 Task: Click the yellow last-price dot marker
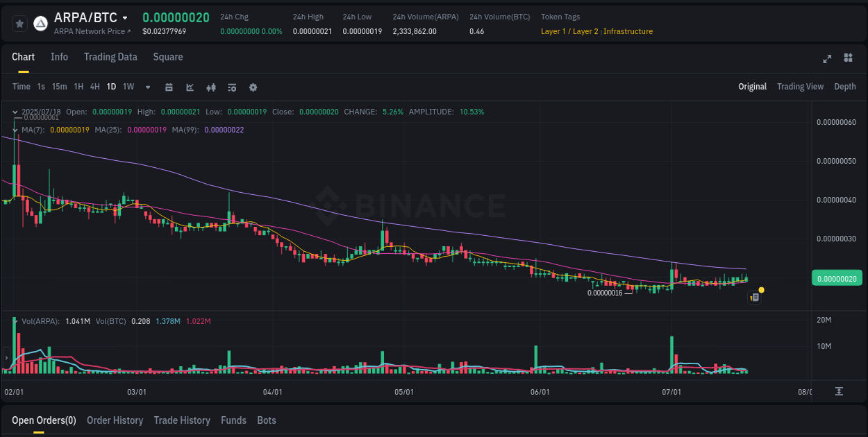point(762,289)
